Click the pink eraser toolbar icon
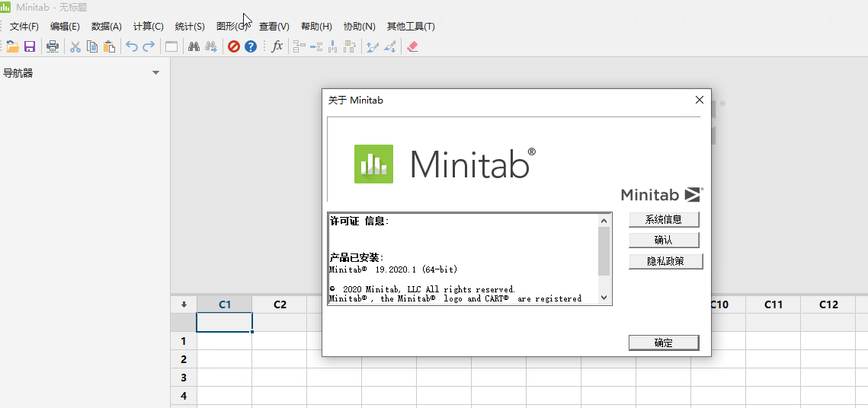Screen dimensions: 868x408 click(x=412, y=46)
